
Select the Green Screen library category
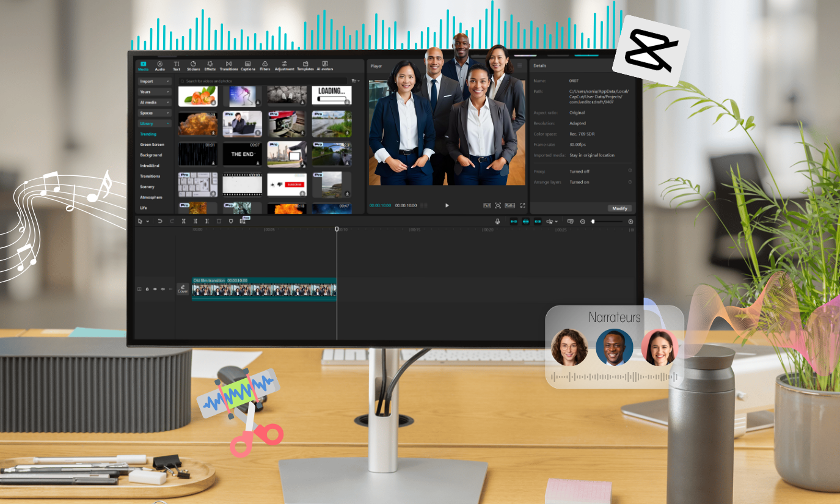click(x=152, y=145)
